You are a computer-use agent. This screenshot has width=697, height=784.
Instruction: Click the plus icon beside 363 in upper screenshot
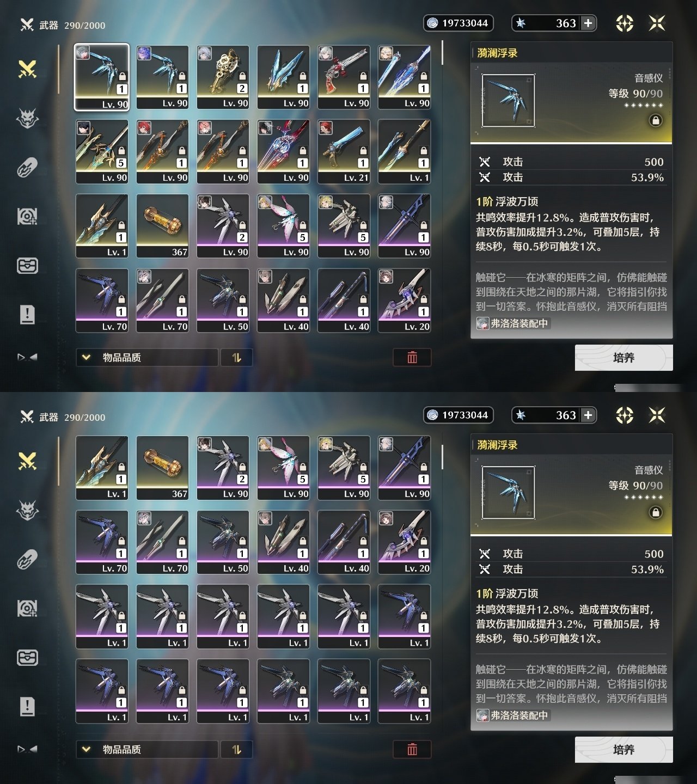click(588, 23)
